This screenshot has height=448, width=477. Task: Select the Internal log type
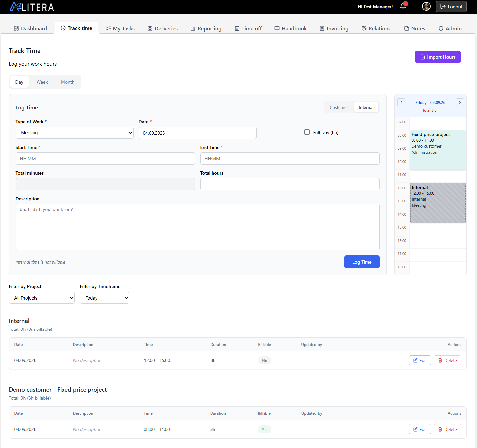(366, 107)
